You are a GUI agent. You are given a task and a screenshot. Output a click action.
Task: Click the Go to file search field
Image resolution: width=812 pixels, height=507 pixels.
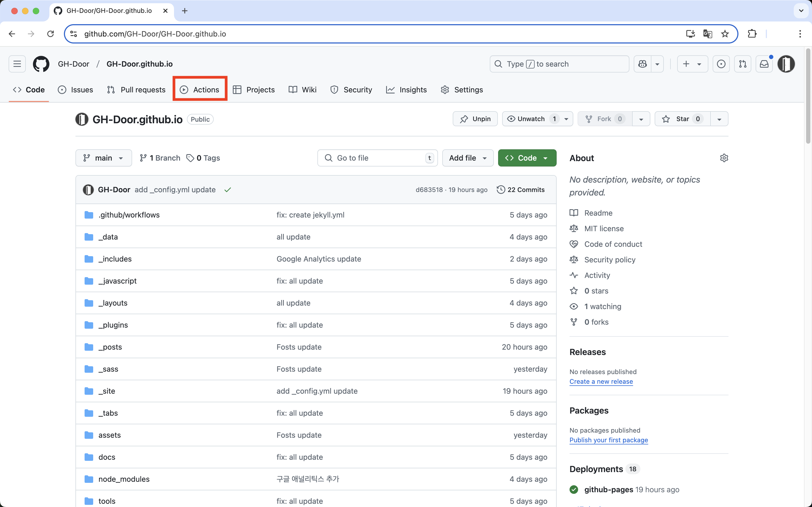378,158
